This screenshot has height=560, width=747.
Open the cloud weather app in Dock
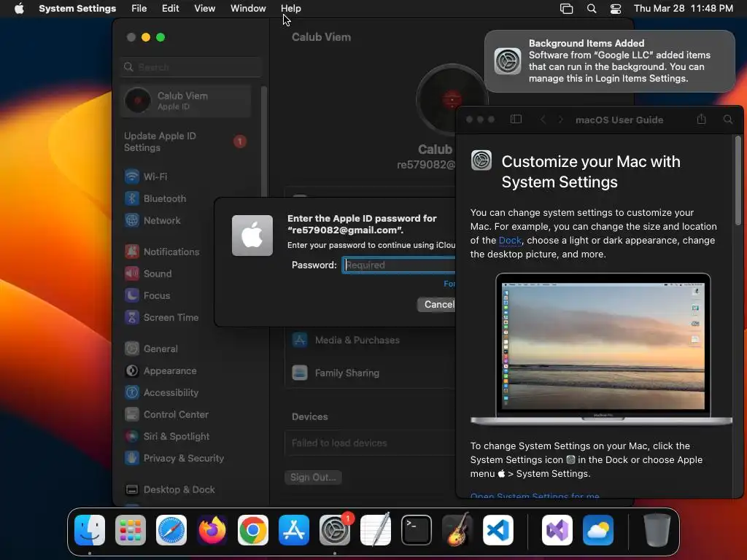point(598,529)
